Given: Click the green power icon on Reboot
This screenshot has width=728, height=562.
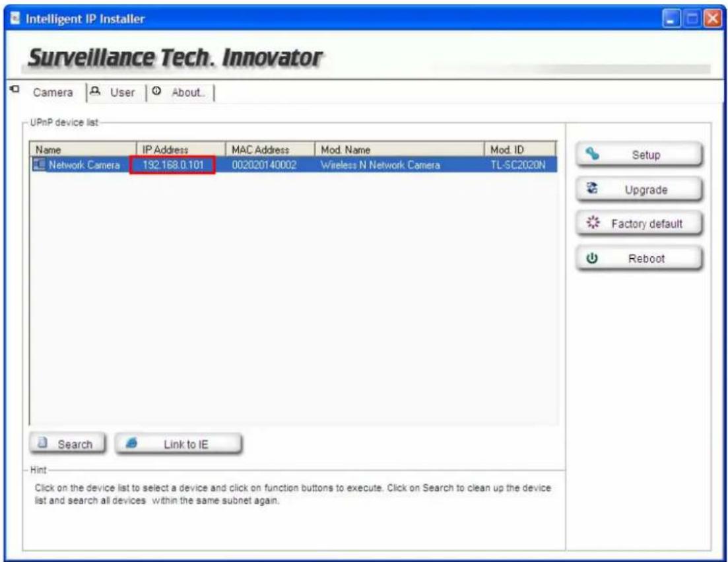Looking at the screenshot, I should click(592, 258).
